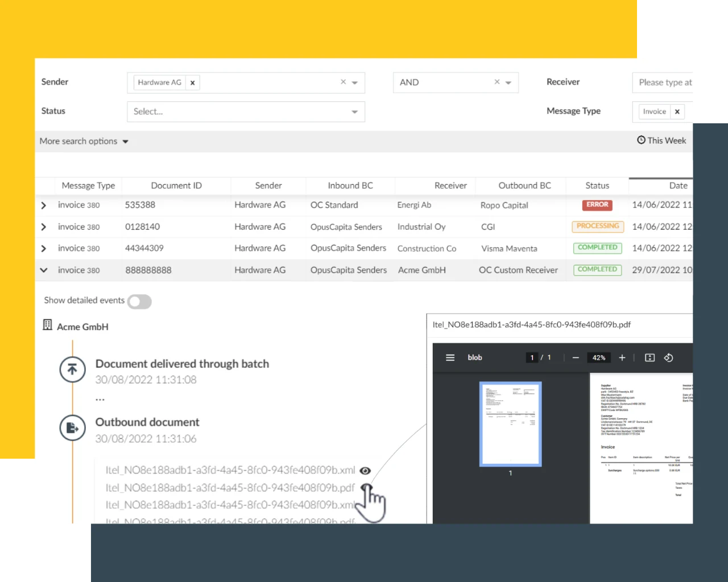Select the page 1 thumbnail
This screenshot has width=728, height=582.
point(511,424)
